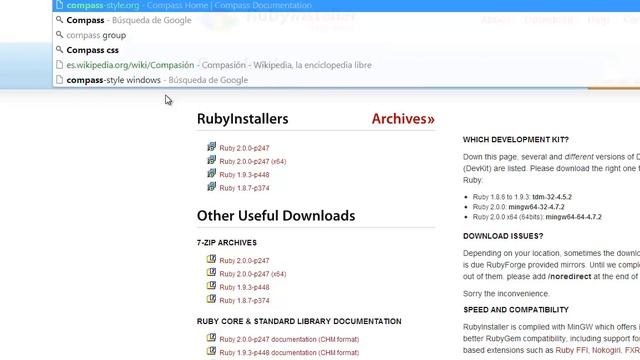Download the Ruby 2.0.0-p247 (x64) installer
Viewport: 640px width, 360px height.
click(x=253, y=162)
